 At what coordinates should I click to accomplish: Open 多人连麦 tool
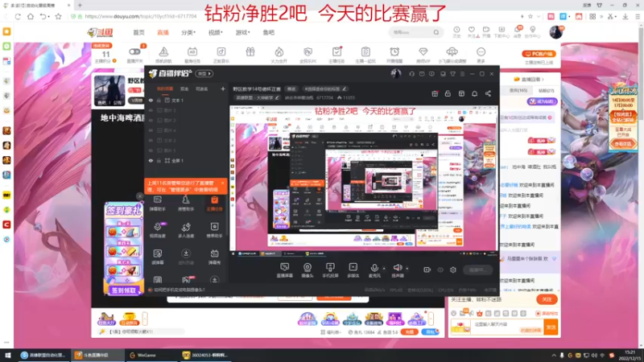pyautogui.click(x=186, y=230)
